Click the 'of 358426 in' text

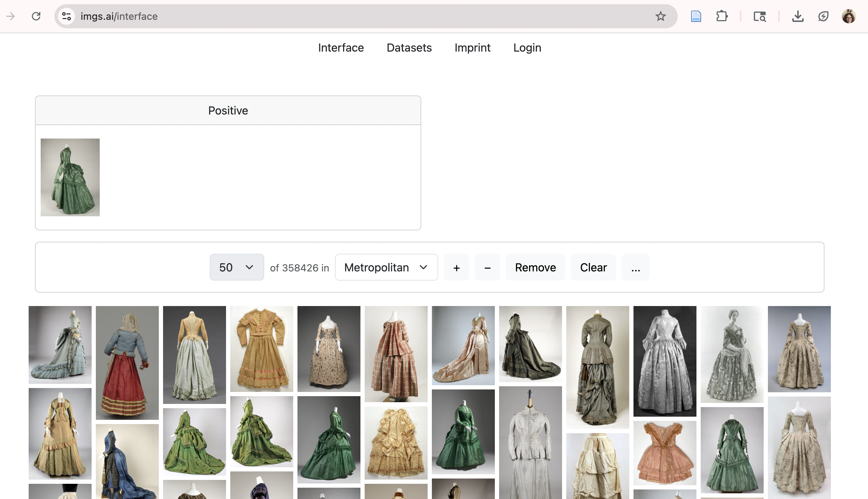click(300, 268)
